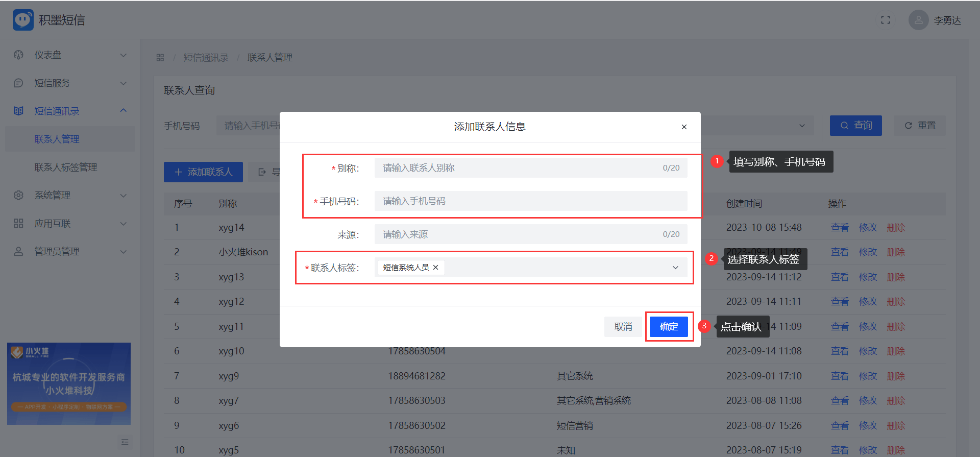Click the user avatar icon for 李勇达
Image resolution: width=980 pixels, height=457 pixels.
918,20
